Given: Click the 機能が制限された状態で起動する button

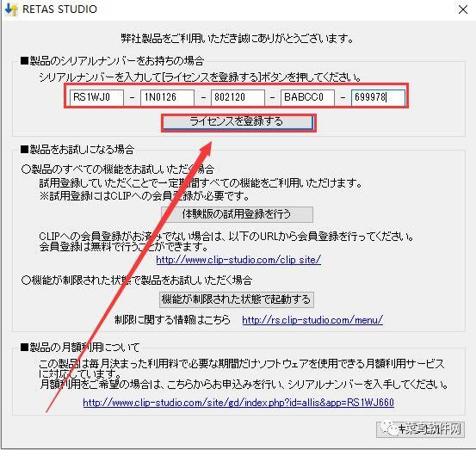Looking at the screenshot, I should pos(237,299).
